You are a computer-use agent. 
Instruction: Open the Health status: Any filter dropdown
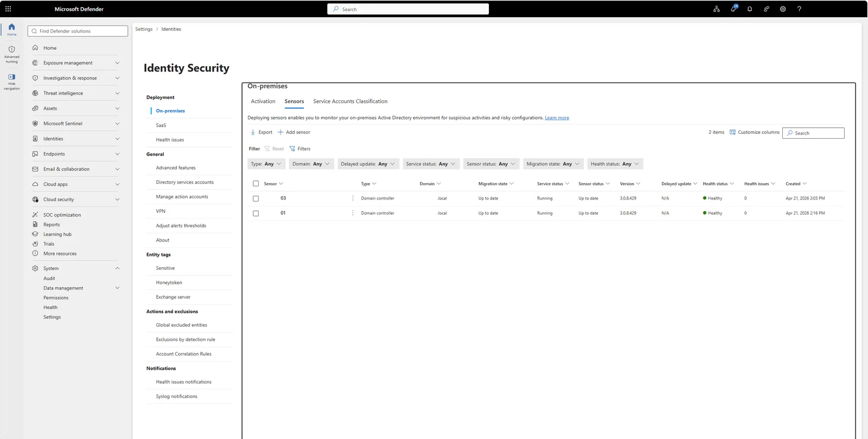point(615,164)
